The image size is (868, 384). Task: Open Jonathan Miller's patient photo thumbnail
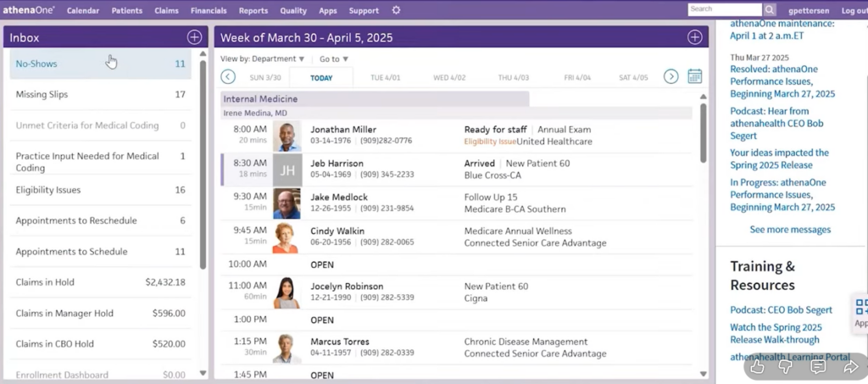[x=287, y=136]
